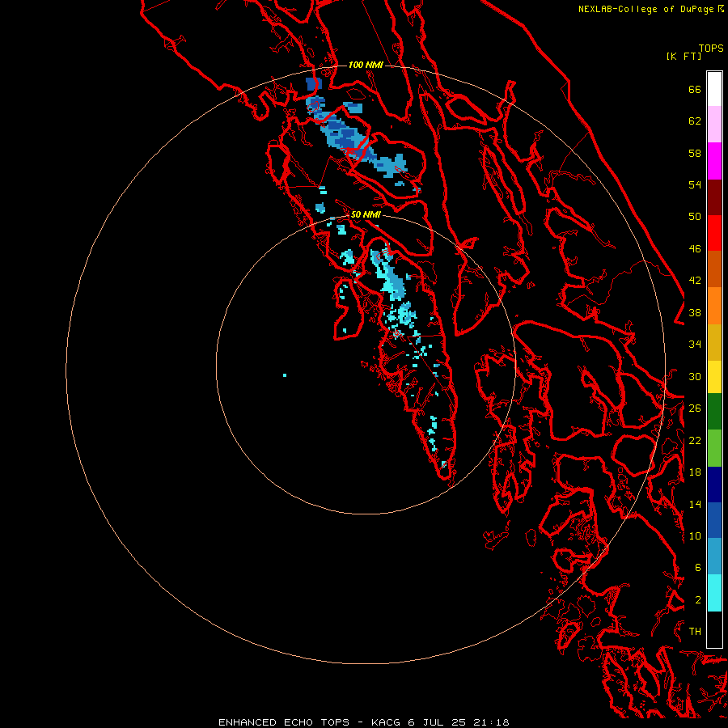728x728 pixels.
Task: Click the 26 legend value
Action: coord(695,408)
